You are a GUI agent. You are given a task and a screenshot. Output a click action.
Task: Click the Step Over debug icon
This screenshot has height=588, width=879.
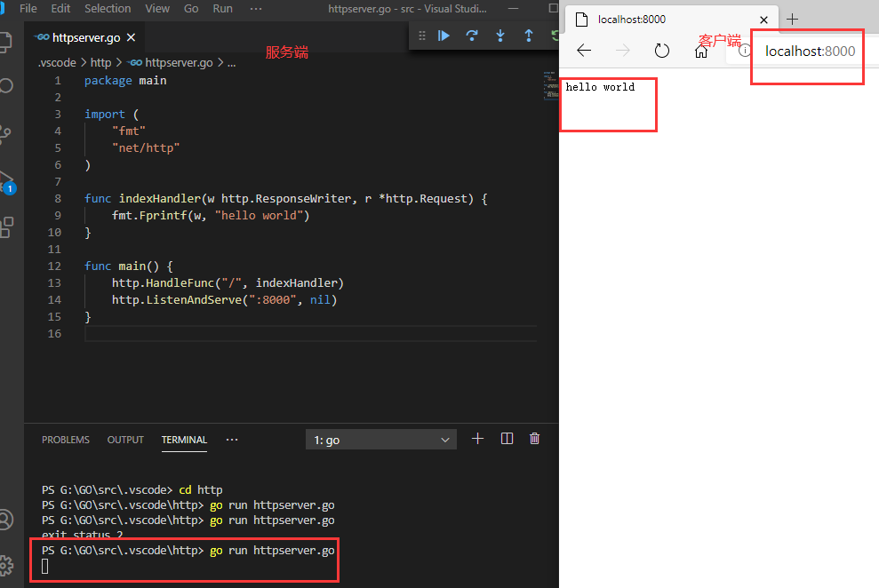[473, 36]
